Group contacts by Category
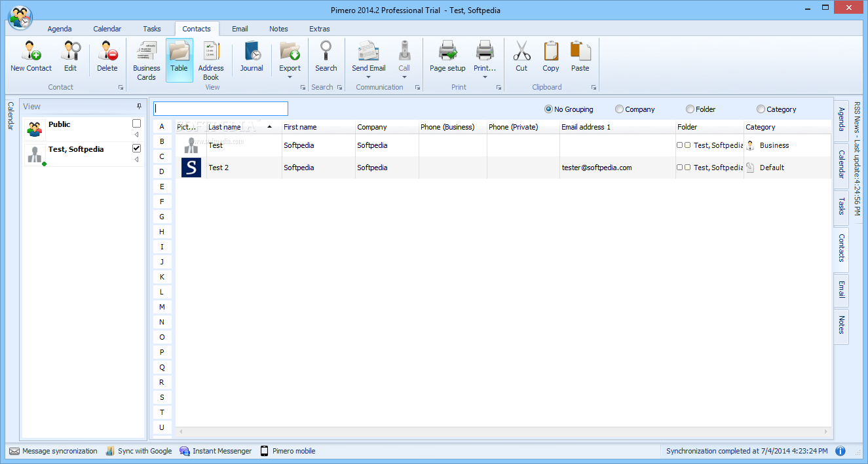This screenshot has width=868, height=464. pyautogui.click(x=761, y=109)
